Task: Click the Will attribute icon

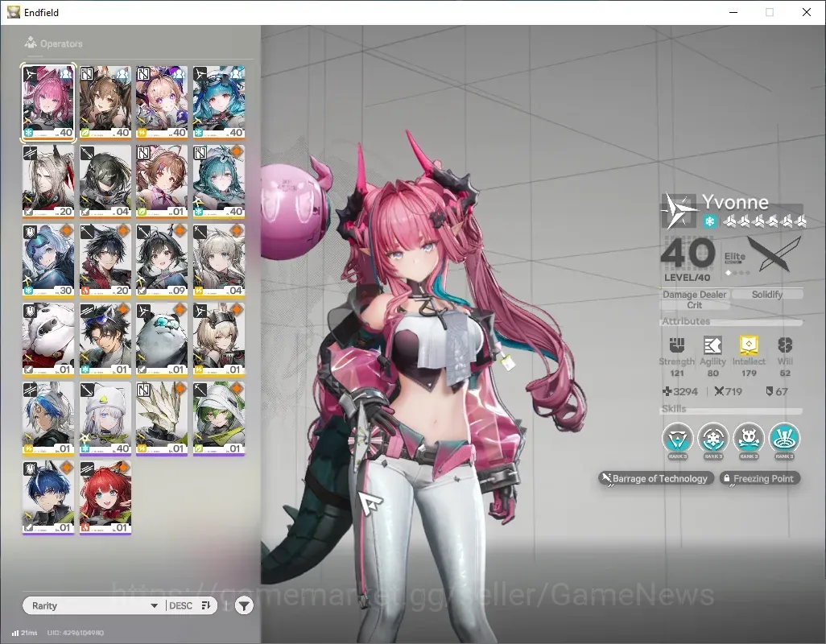Action: pyautogui.click(x=785, y=345)
